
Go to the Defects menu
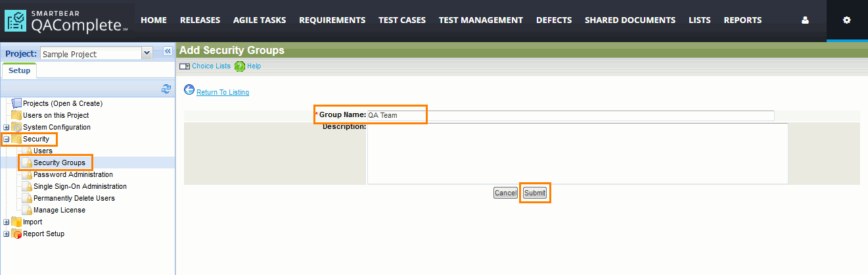[x=553, y=20]
